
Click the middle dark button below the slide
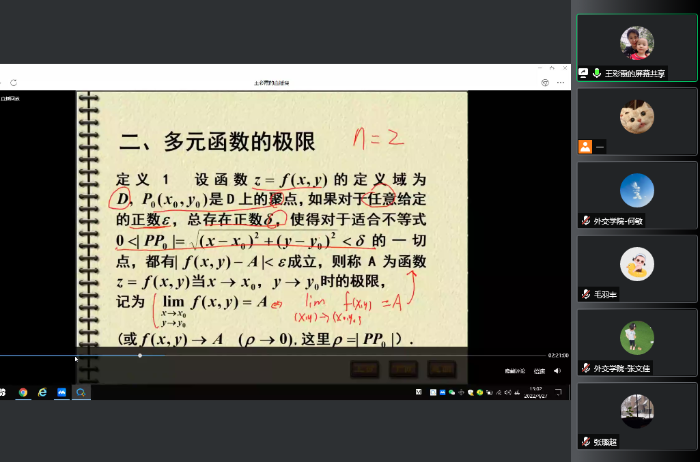(x=403, y=369)
